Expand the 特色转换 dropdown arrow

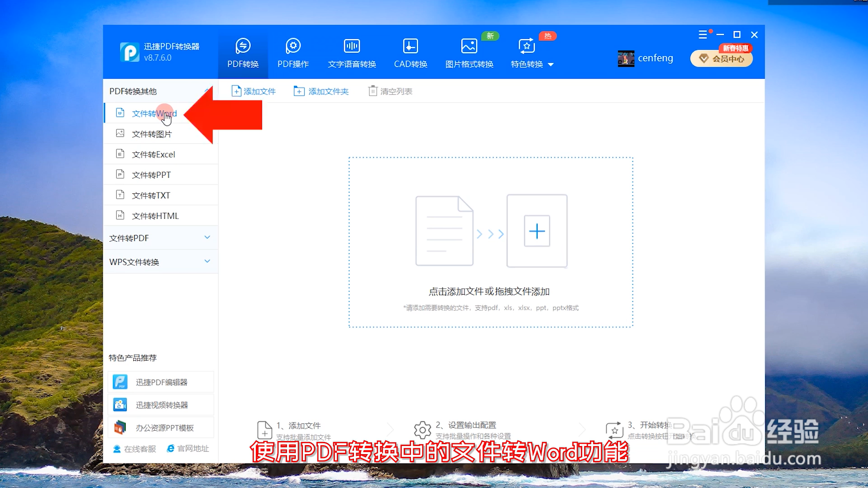click(x=551, y=65)
